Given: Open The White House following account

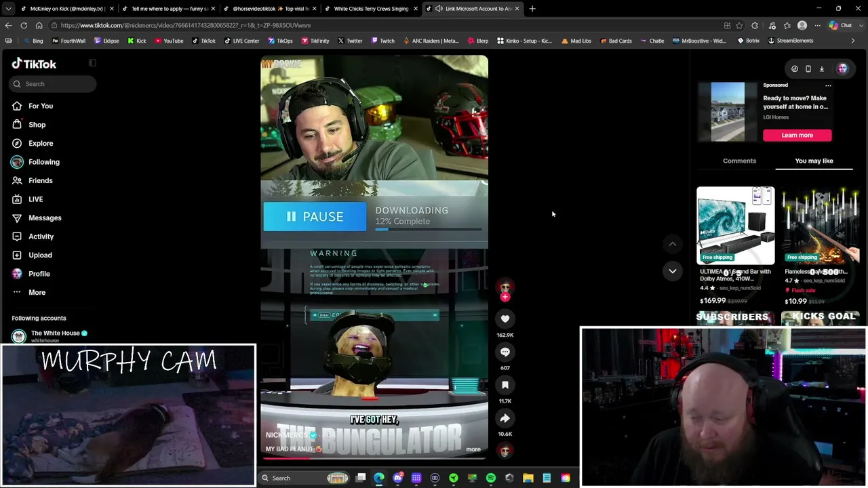Looking at the screenshot, I should [x=50, y=335].
